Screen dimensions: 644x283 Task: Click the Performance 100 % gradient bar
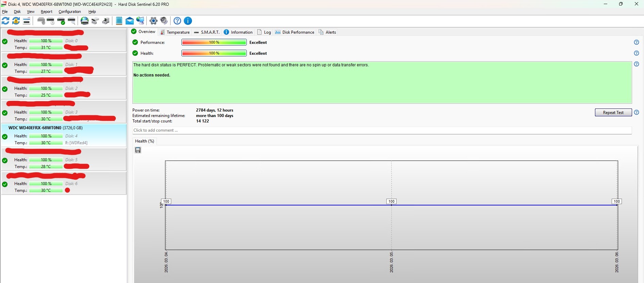point(214,42)
